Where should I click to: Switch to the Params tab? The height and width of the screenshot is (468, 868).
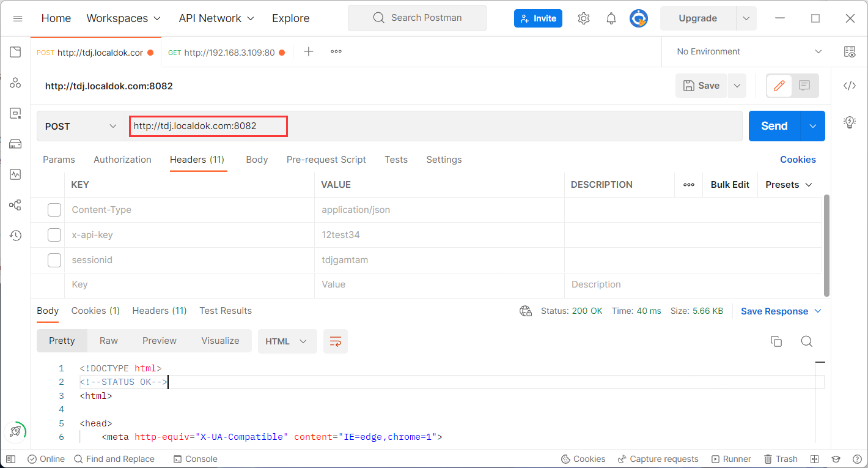point(59,160)
